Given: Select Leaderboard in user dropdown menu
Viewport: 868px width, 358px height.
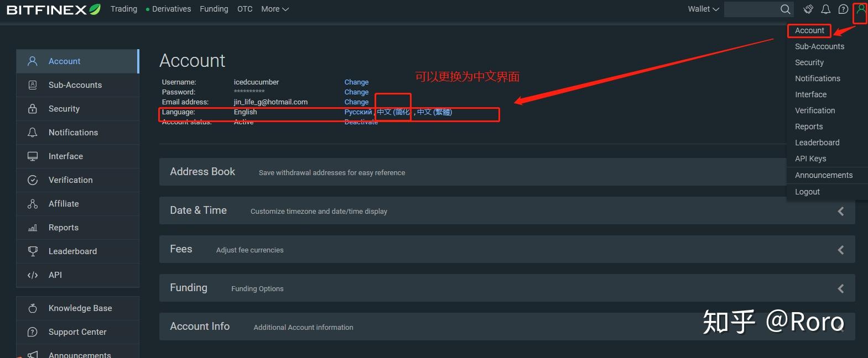Looking at the screenshot, I should pos(817,143).
